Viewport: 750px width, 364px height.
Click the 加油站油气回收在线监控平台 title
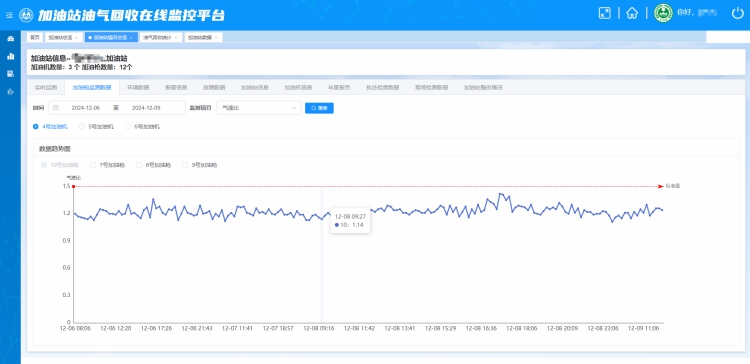[x=131, y=15]
